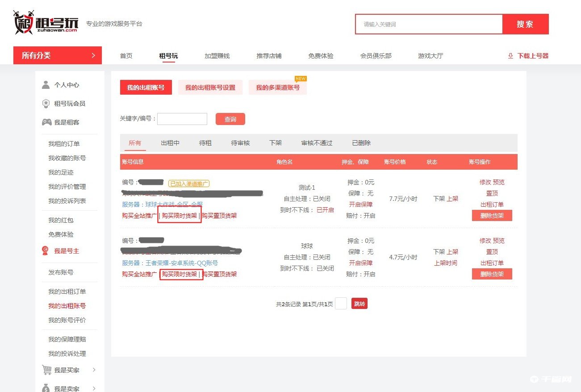Click the red 搜索 search button

(x=526, y=24)
